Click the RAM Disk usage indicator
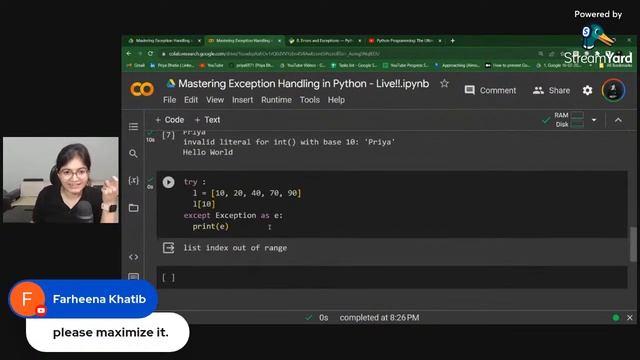The image size is (640, 360). tap(569, 120)
